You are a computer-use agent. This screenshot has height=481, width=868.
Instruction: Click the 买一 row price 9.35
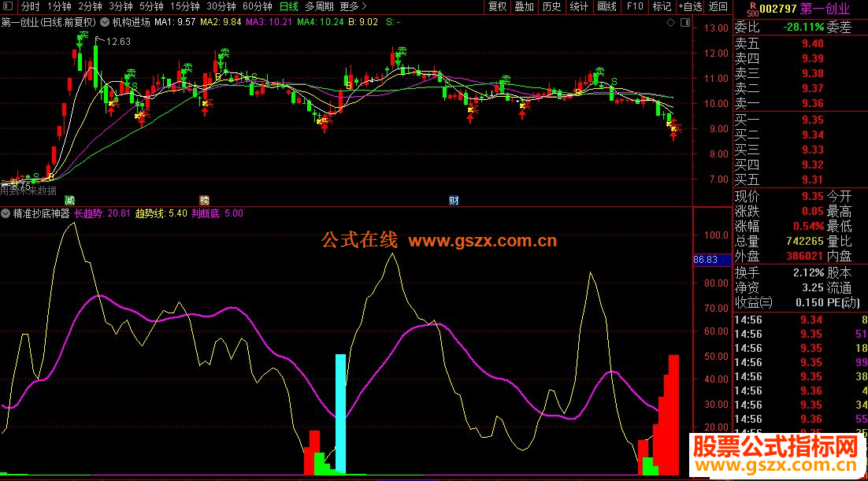[812, 120]
